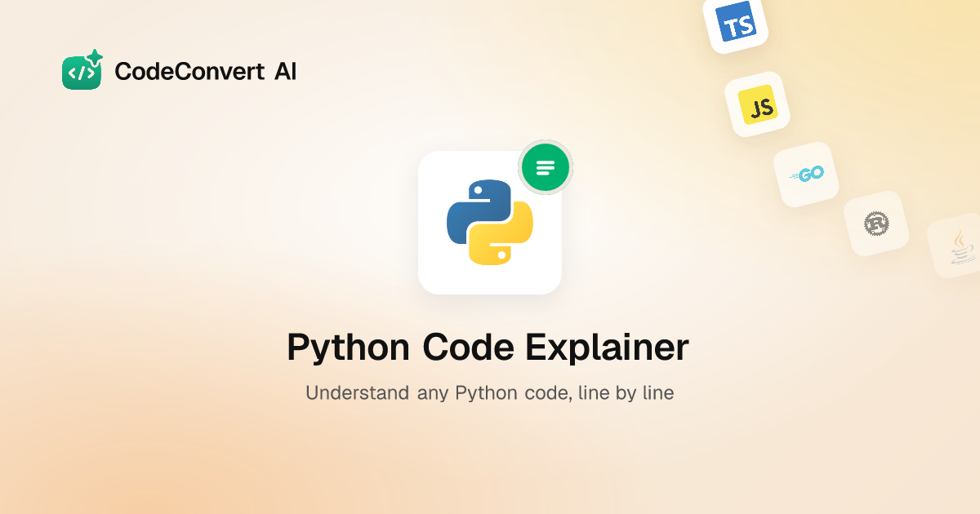Open the Go language tile
This screenshot has width=980, height=514.
coord(806,174)
